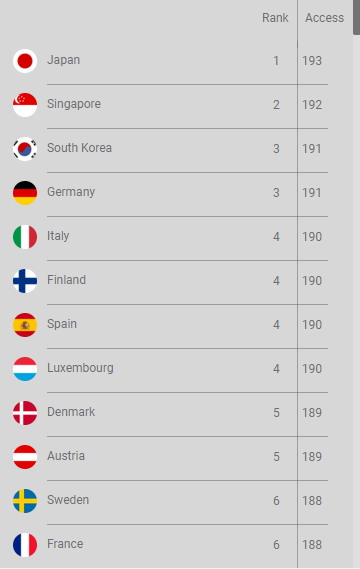360x569 pixels.
Task: Click the Luxembourg flag icon
Action: pos(25,369)
